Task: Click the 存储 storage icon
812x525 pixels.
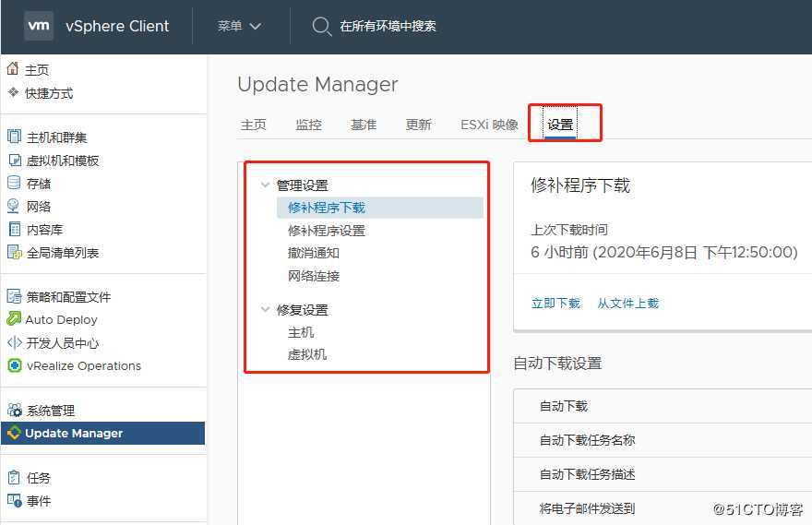Action: pos(14,183)
